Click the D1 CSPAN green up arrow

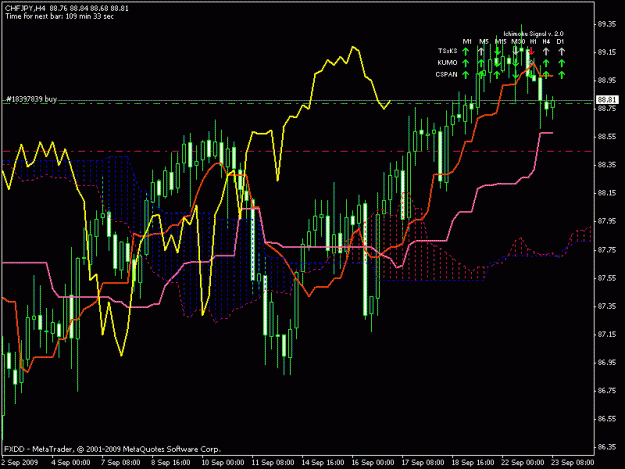point(562,75)
